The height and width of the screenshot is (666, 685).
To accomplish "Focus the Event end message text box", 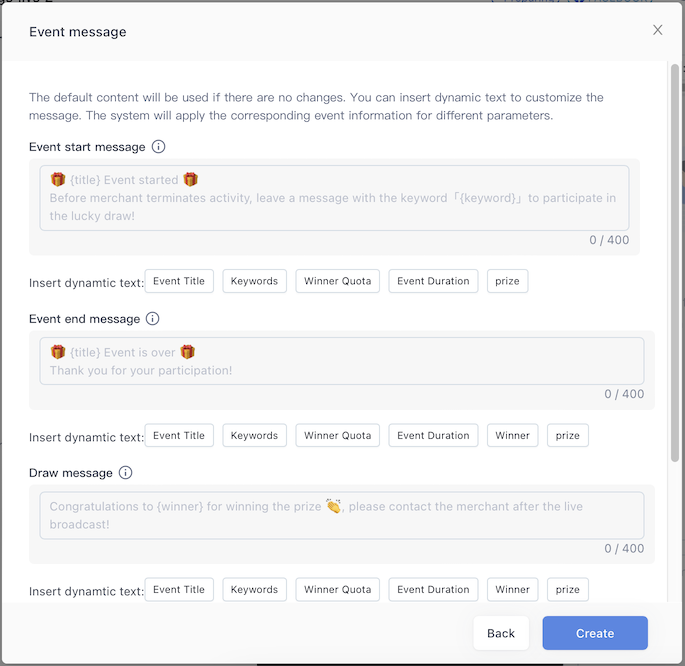I will click(342, 361).
